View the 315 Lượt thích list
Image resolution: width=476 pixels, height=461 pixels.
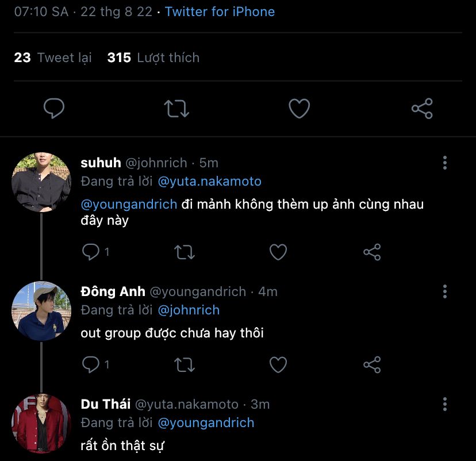(153, 57)
